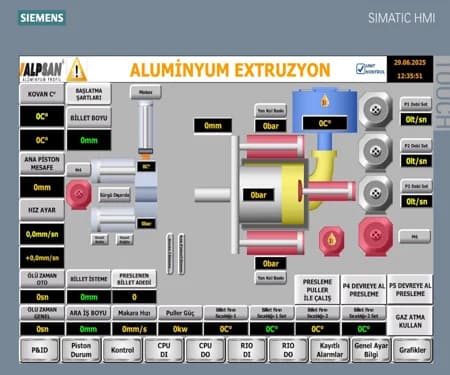Click the Makara Hızı button

pyautogui.click(x=134, y=313)
